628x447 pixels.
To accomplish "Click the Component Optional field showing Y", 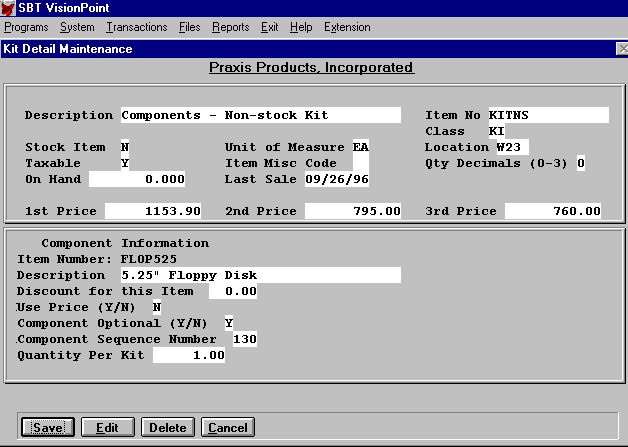I will point(229,323).
